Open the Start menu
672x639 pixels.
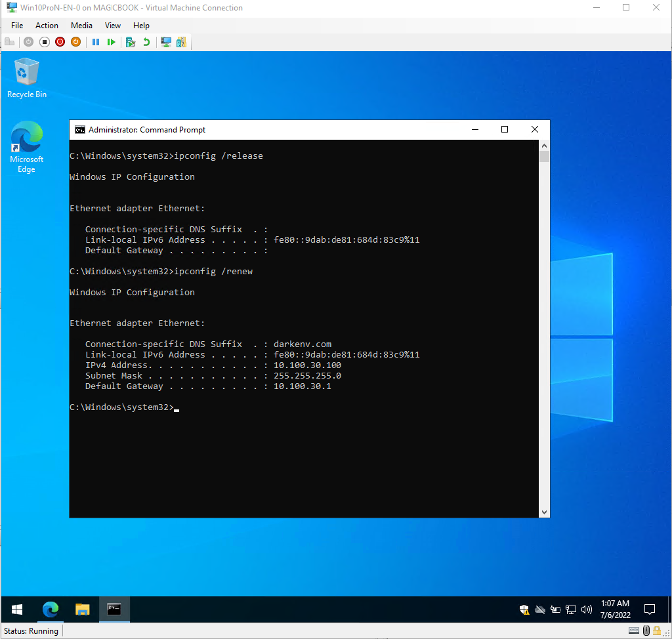coord(17,609)
